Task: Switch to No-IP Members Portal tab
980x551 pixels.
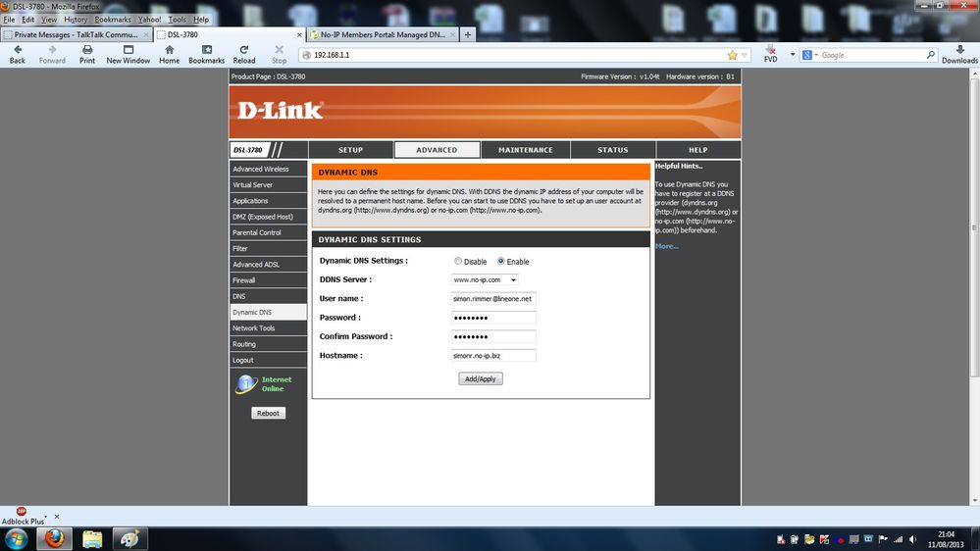Action: coord(383,35)
